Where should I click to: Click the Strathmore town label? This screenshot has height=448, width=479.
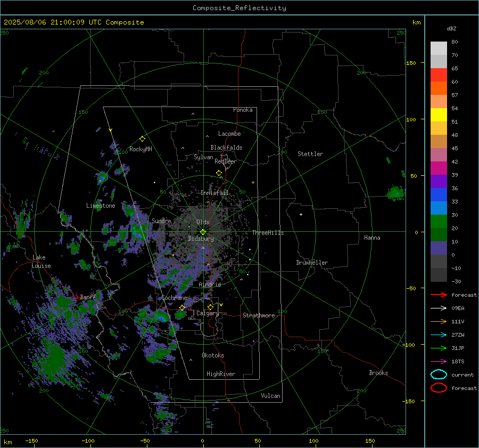(259, 315)
